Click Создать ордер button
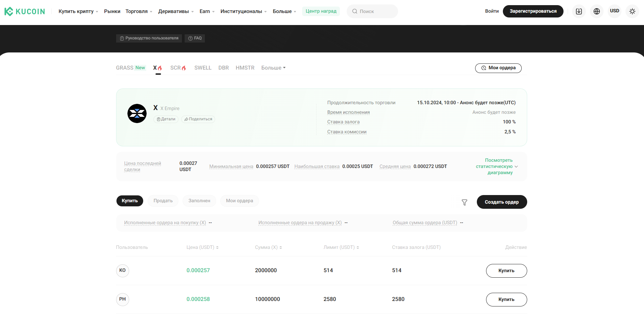Screen dimensions: 644x314 pyautogui.click(x=502, y=202)
